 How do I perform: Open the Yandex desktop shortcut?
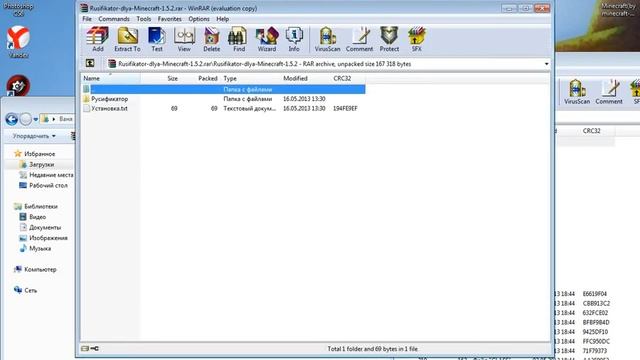tap(18, 42)
